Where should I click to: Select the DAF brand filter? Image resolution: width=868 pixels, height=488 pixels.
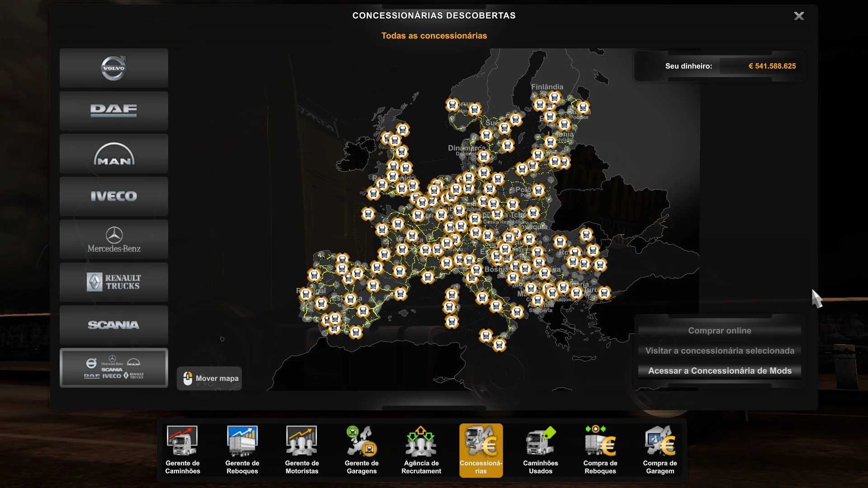click(113, 111)
